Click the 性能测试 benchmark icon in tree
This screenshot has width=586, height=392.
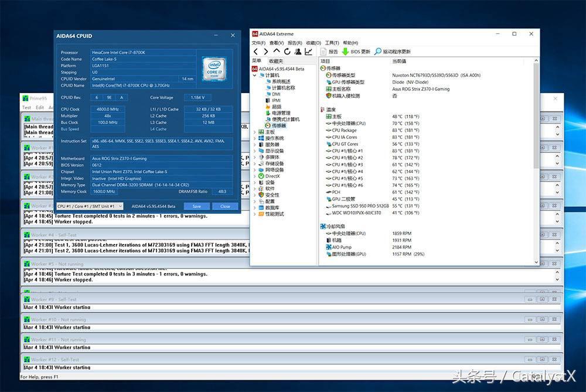(x=261, y=214)
